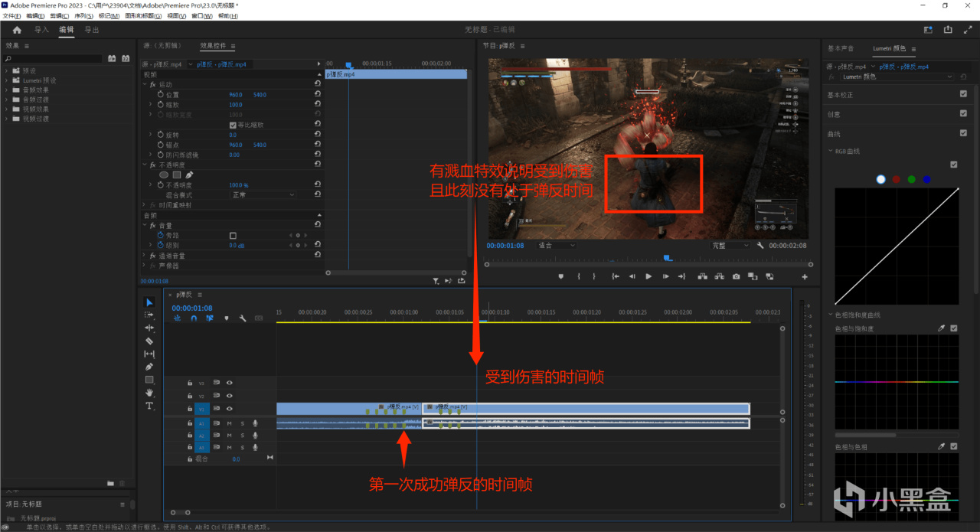This screenshot has height=532, width=980.
Task: Mark Out point in Program monitor
Action: [x=594, y=276]
